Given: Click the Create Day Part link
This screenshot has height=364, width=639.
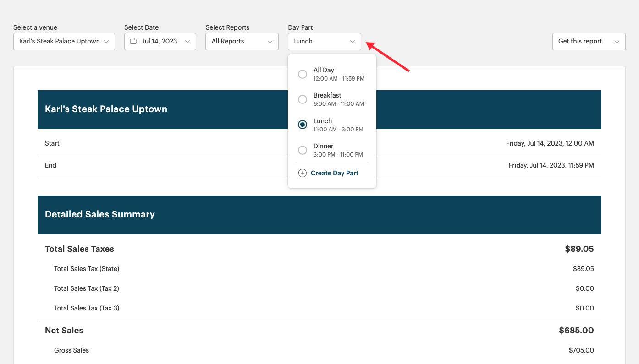Looking at the screenshot, I should coord(334,173).
